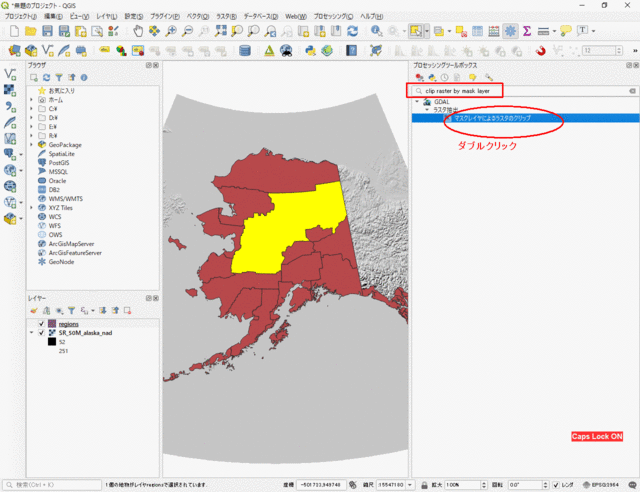The image size is (640, 492).
Task: Open the プロセッシング(C) menu
Action: point(333,17)
